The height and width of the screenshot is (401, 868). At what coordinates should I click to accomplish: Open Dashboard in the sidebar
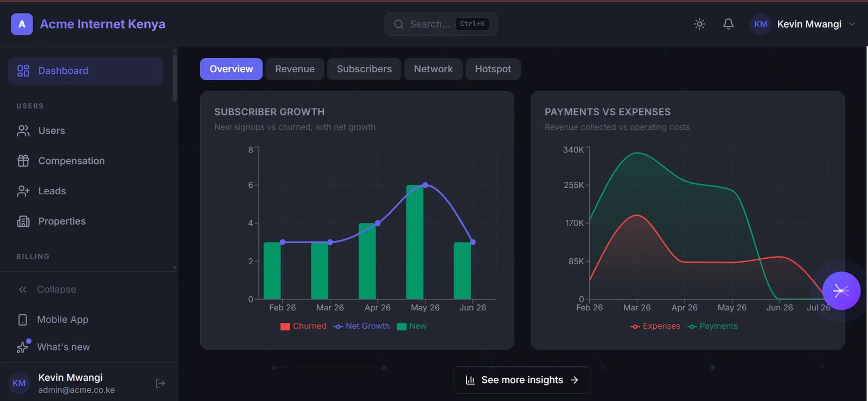pos(86,71)
